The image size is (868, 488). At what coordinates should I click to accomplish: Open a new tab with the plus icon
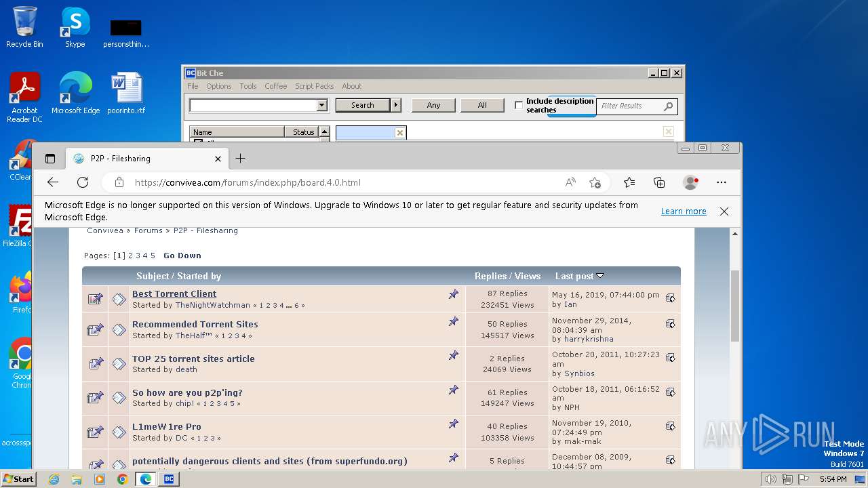(240, 159)
